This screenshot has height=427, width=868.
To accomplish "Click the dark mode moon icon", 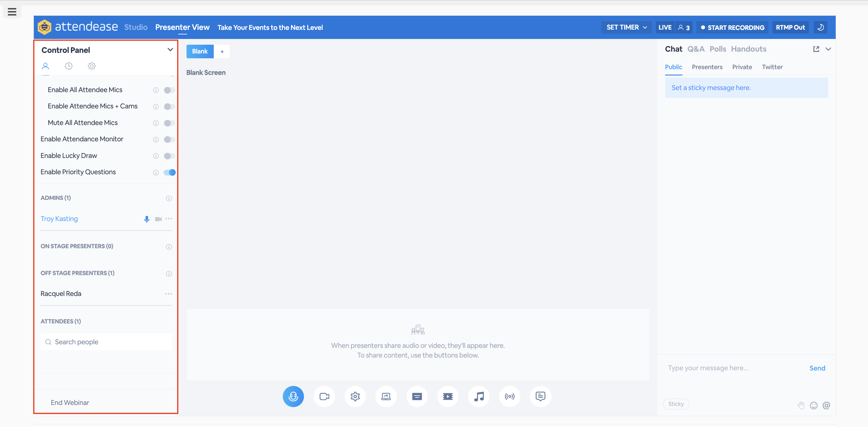I will tap(821, 27).
